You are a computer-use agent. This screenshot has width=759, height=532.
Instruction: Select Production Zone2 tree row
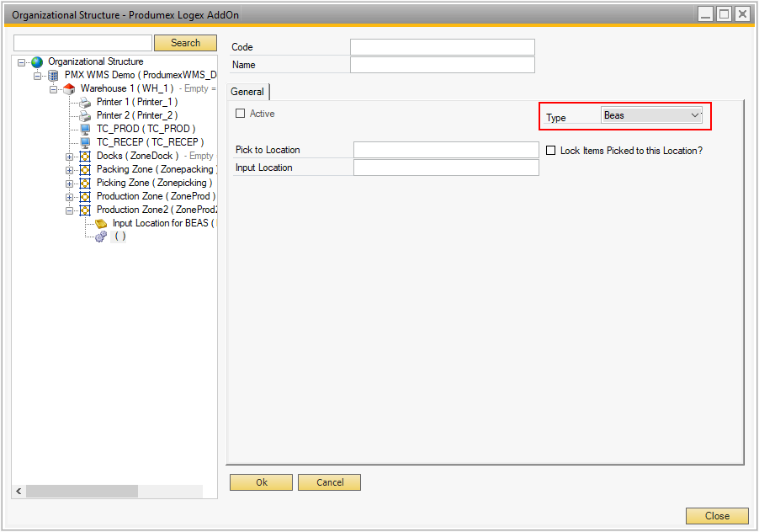(157, 210)
